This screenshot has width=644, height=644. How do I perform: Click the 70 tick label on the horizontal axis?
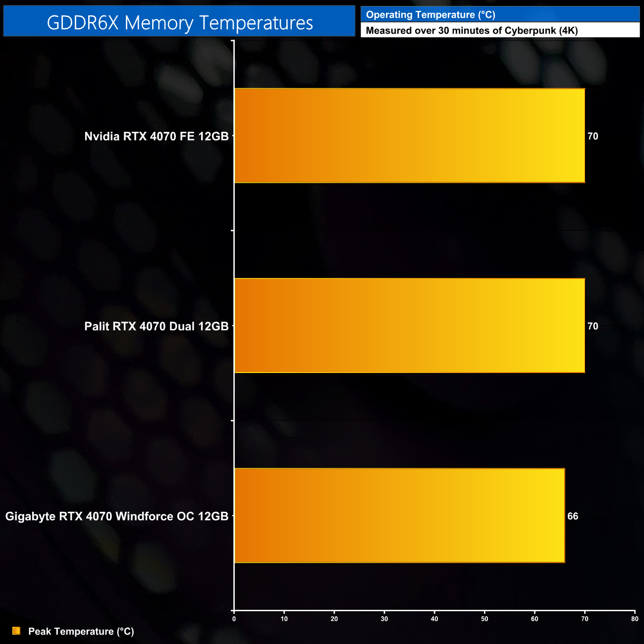585,619
